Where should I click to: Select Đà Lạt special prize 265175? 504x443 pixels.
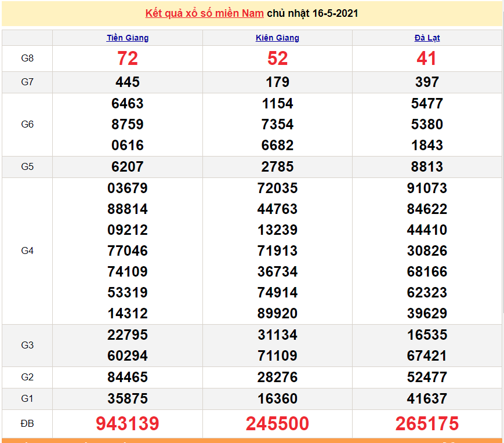427,424
